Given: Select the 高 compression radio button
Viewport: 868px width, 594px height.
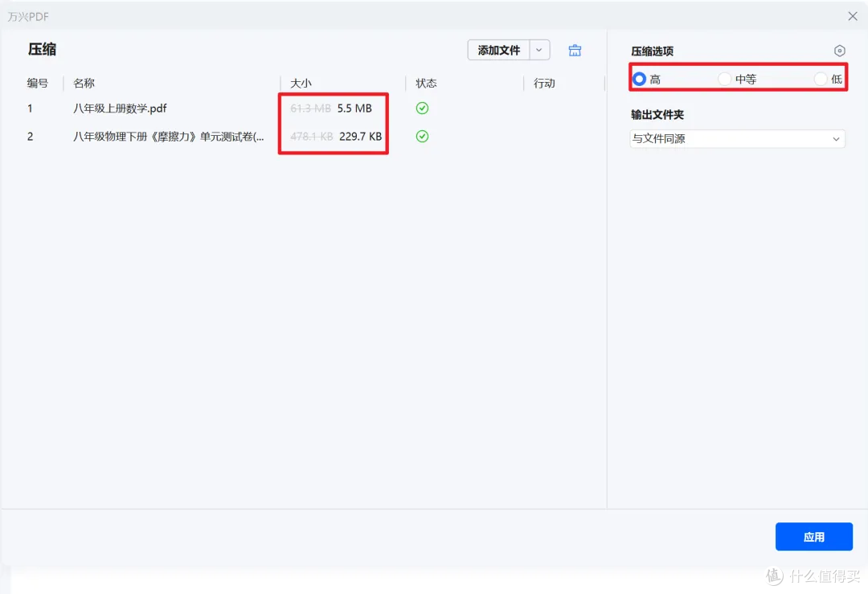Looking at the screenshot, I should 640,79.
